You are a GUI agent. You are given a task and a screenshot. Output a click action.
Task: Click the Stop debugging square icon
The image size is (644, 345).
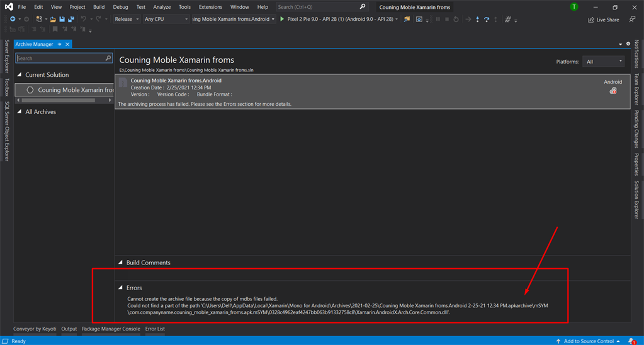[447, 19]
